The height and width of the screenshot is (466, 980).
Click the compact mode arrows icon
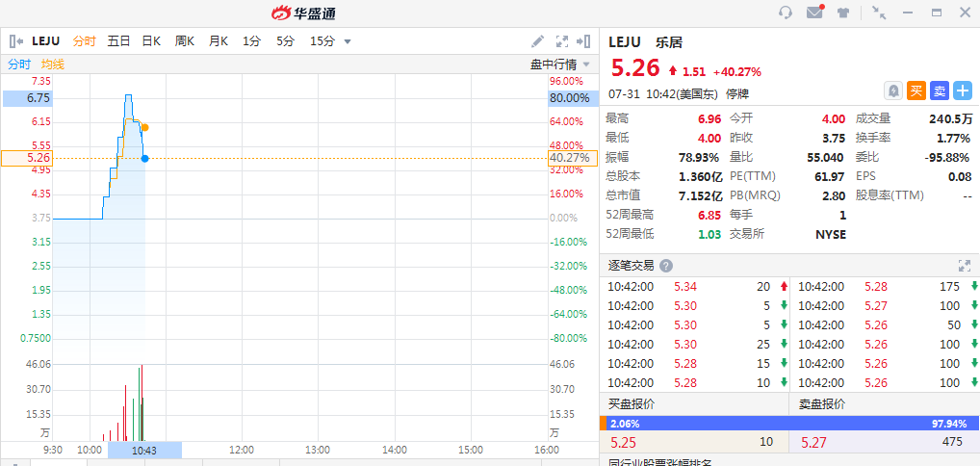point(879,13)
